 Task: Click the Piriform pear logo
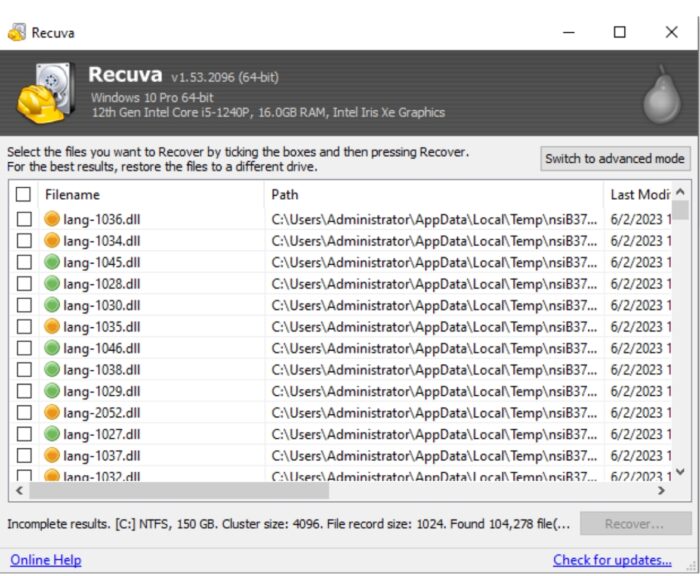pyautogui.click(x=662, y=95)
